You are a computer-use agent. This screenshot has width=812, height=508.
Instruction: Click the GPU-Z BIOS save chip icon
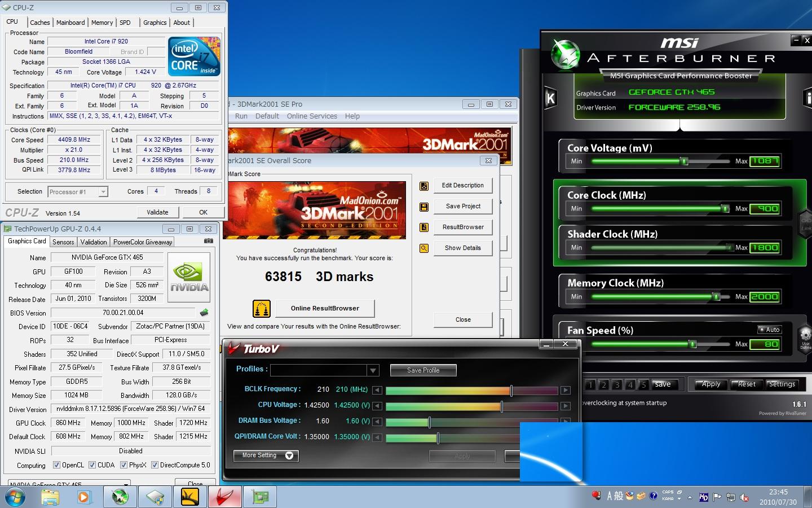[x=204, y=312]
